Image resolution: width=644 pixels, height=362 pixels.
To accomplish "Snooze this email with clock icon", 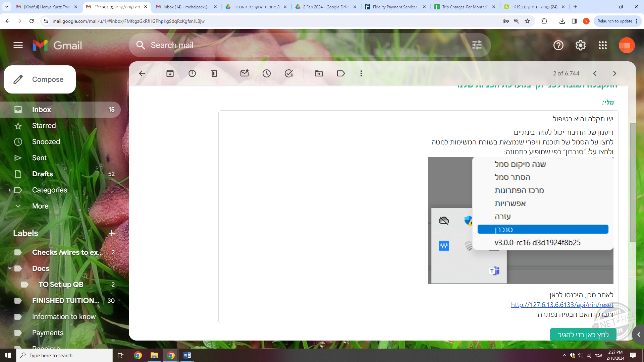I will point(267,73).
